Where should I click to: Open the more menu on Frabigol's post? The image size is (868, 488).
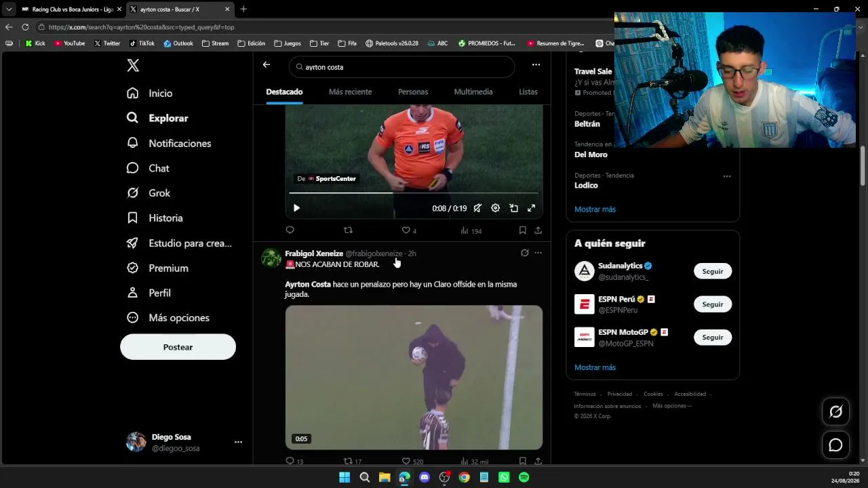click(538, 253)
